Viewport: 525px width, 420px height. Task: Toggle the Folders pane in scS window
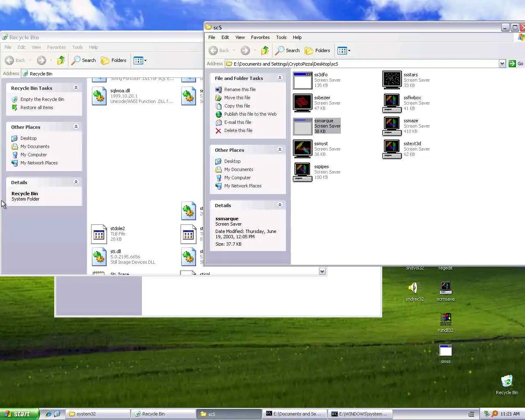pos(317,50)
